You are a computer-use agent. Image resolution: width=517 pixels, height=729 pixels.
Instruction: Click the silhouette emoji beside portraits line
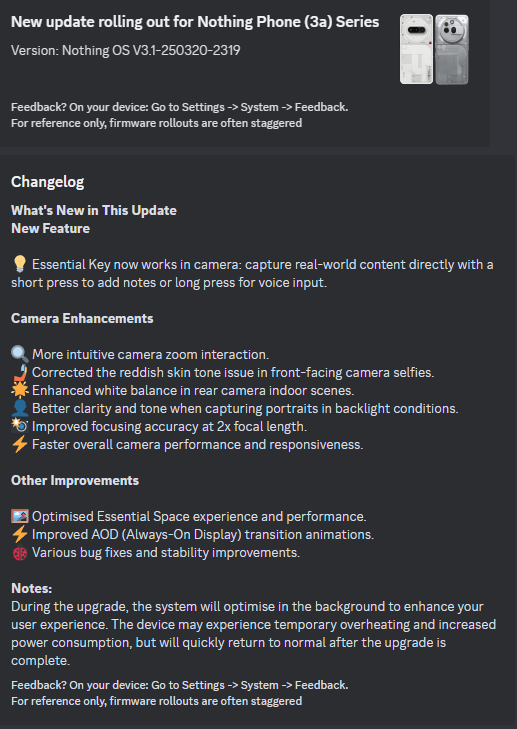pyautogui.click(x=20, y=408)
